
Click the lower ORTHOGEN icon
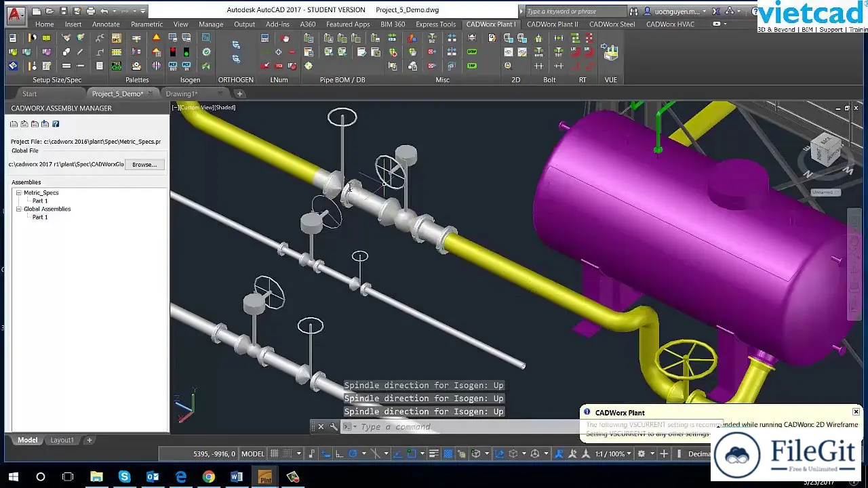pos(236,59)
